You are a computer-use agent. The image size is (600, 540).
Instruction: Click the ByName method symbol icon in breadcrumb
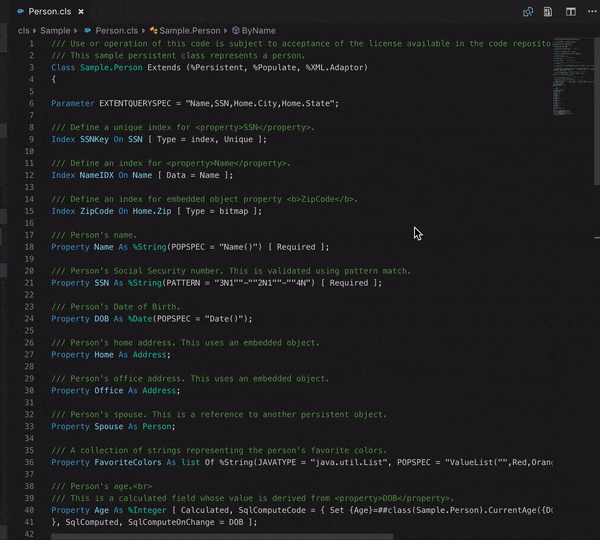[236, 31]
